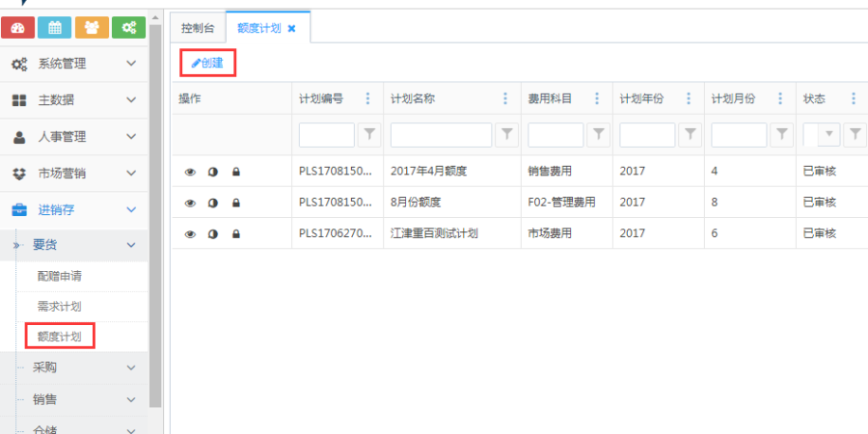Open 配赠申请 sidebar link
This screenshot has height=434, width=868.
point(59,276)
